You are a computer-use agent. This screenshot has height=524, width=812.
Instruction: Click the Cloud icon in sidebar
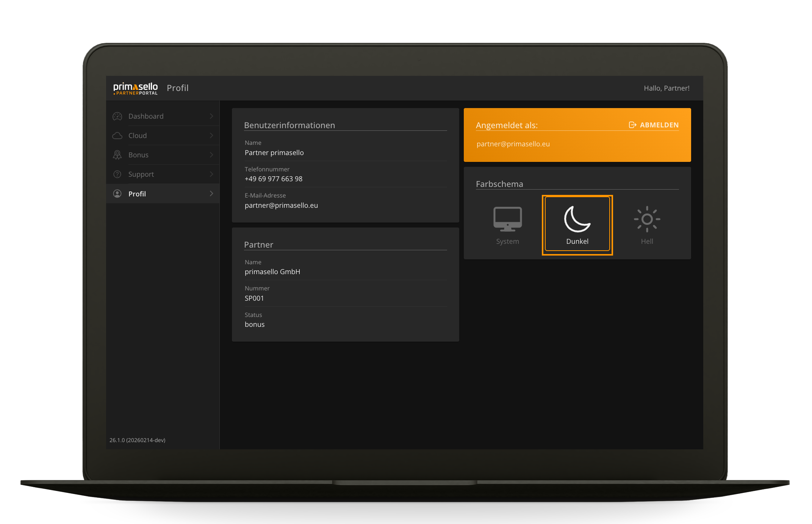tap(117, 136)
